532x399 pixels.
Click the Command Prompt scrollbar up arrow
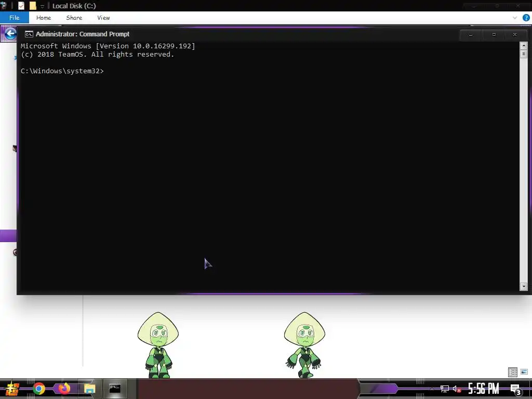tap(524, 46)
